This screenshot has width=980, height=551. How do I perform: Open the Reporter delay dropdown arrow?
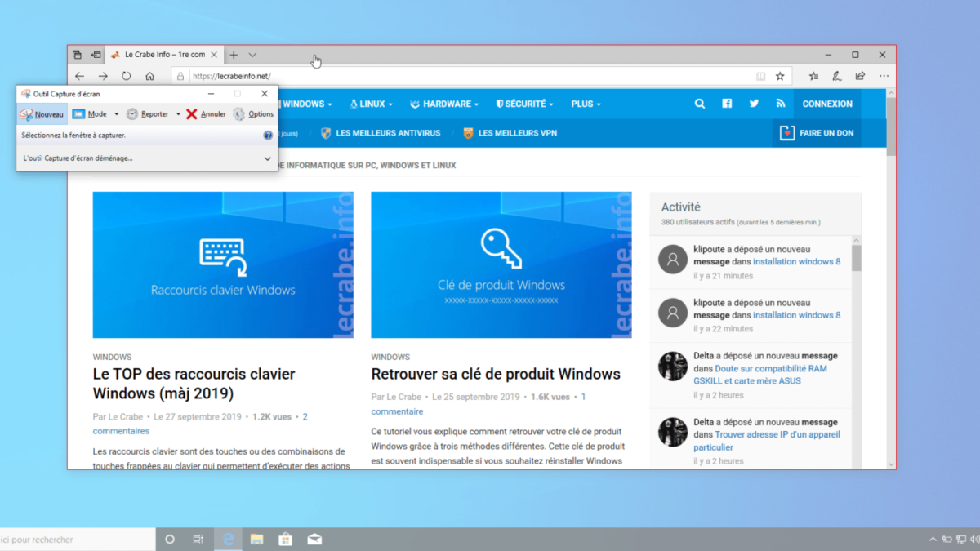click(178, 114)
